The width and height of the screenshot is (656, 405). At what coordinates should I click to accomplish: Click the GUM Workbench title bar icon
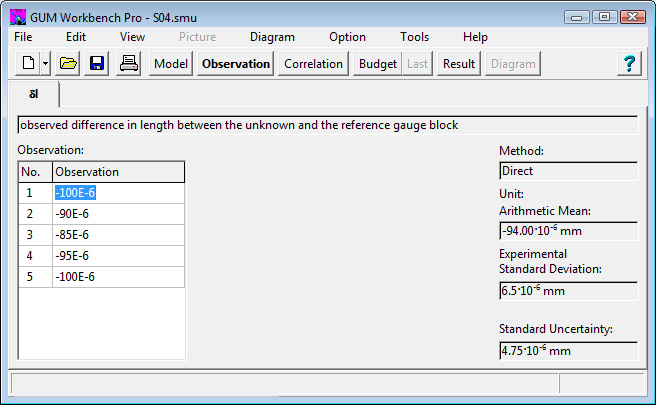click(17, 17)
